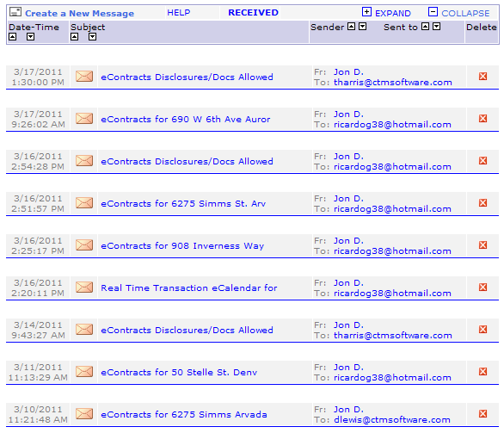Screen dimensions: 504x433
Task: Click envelope icon for 6275 Simms Arvada
Action: [84, 414]
